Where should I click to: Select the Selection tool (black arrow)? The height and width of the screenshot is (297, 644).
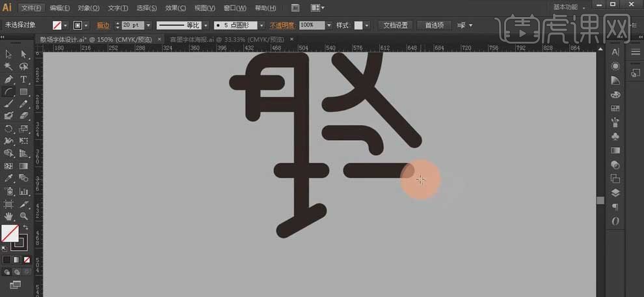click(x=8, y=54)
